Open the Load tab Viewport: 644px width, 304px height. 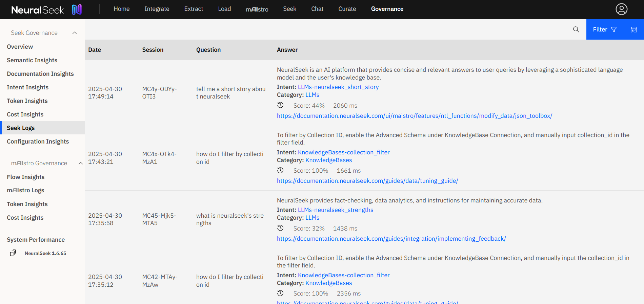(x=224, y=9)
